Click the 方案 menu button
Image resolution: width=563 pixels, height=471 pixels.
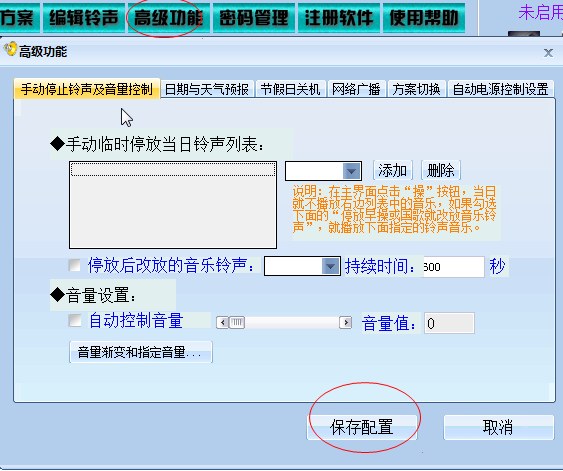pyautogui.click(x=19, y=18)
